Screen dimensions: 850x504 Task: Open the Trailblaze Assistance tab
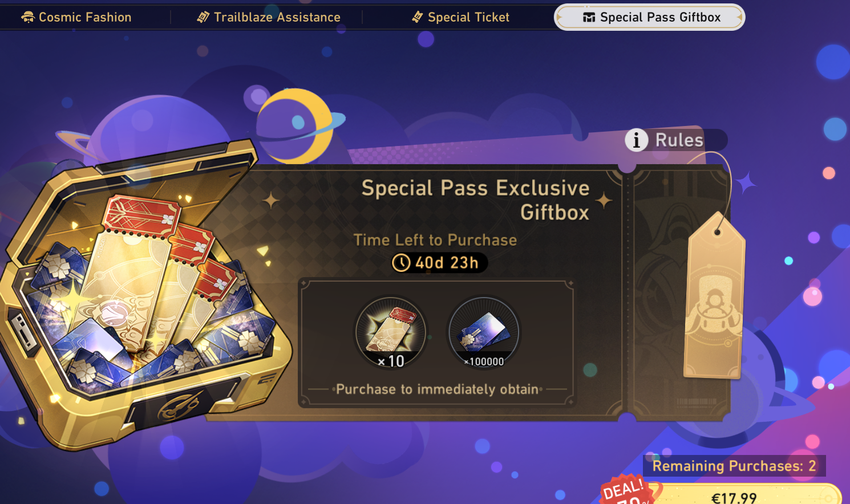(x=269, y=17)
